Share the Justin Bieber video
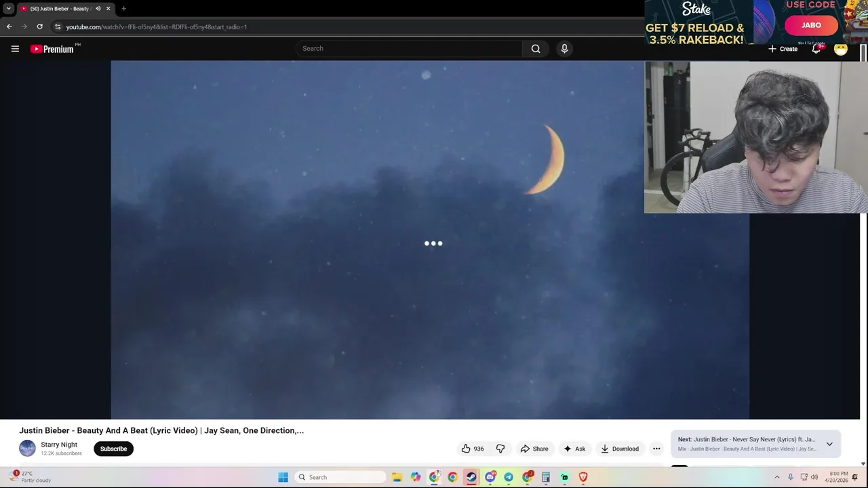The image size is (868, 488). 534,449
